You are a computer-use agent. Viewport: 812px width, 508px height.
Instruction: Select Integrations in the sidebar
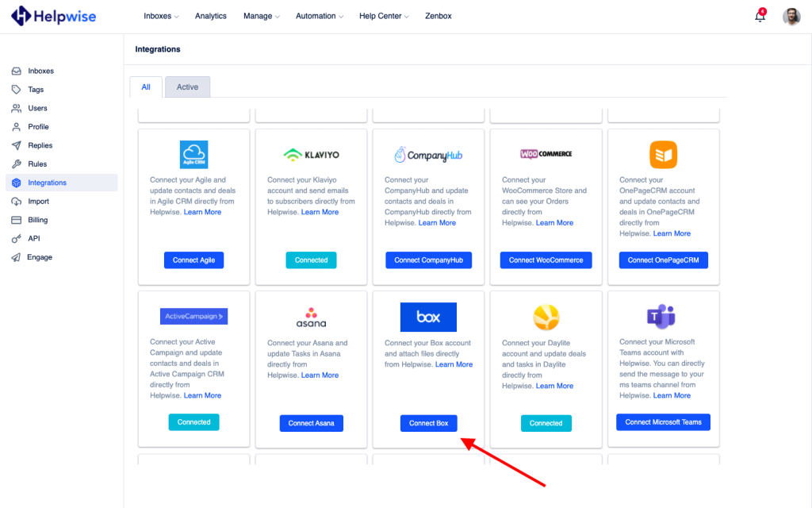click(62, 183)
